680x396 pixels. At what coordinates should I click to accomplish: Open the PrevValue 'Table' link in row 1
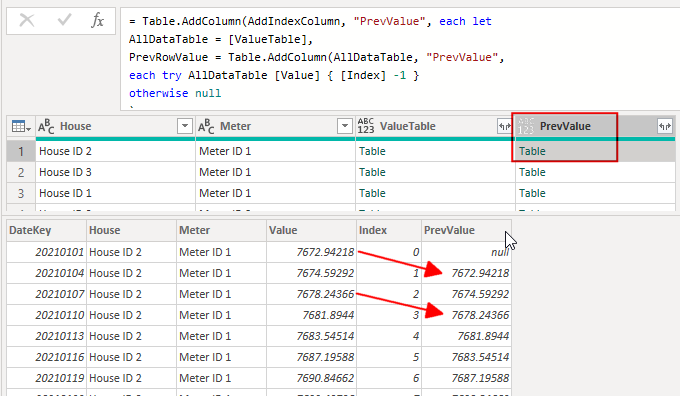532,151
